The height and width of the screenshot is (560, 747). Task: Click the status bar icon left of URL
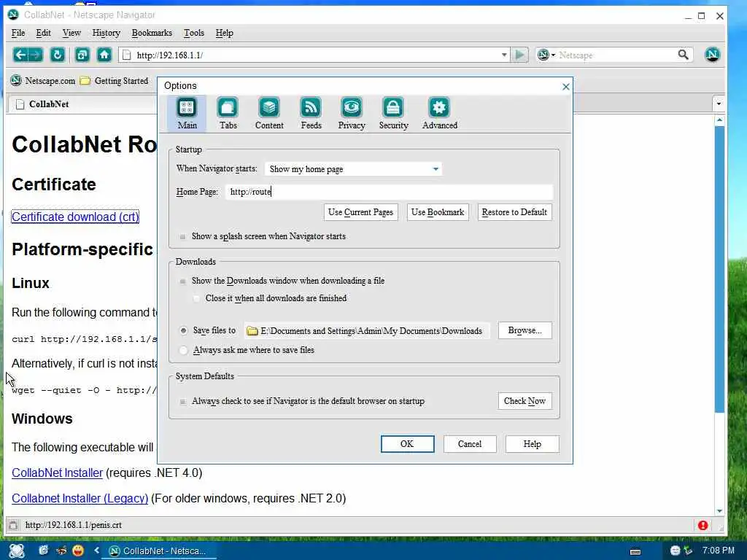[13, 525]
